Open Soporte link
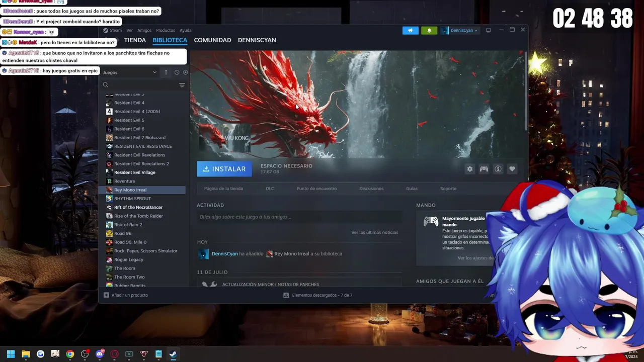644x362 pixels. tap(448, 189)
